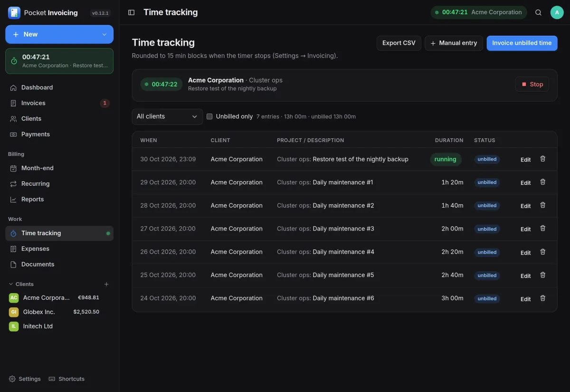Viewport: 570px width, 392px height.
Task: Delete the Daily maintenance #5 entry
Action: (x=543, y=275)
